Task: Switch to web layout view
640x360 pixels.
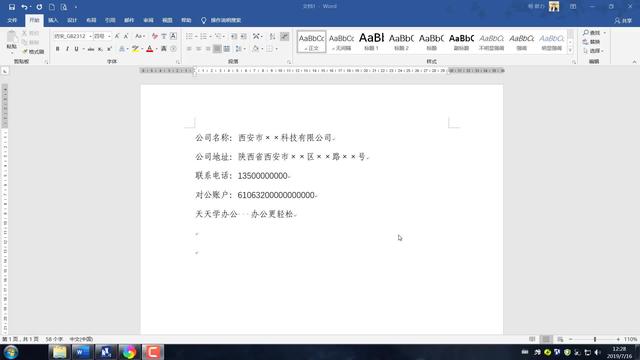Action: tap(560, 339)
